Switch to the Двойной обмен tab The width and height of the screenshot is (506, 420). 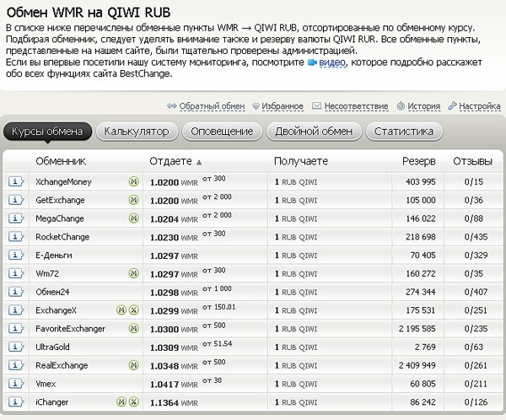(x=314, y=132)
